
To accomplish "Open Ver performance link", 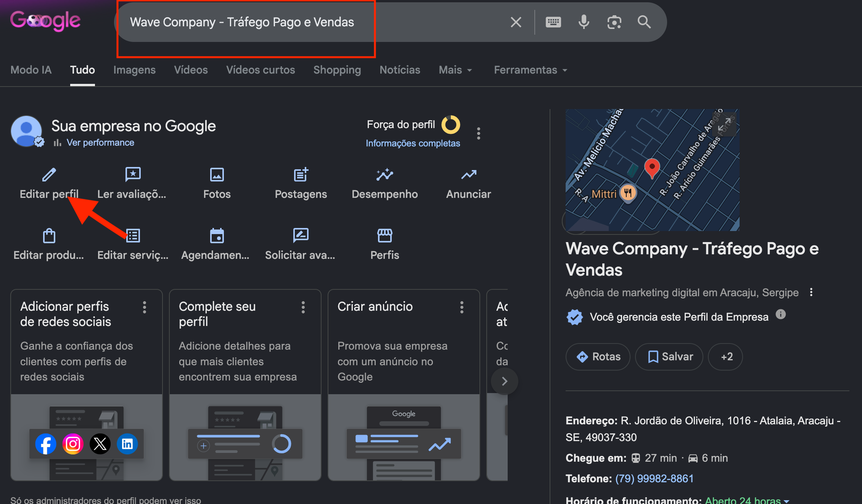I will [100, 143].
